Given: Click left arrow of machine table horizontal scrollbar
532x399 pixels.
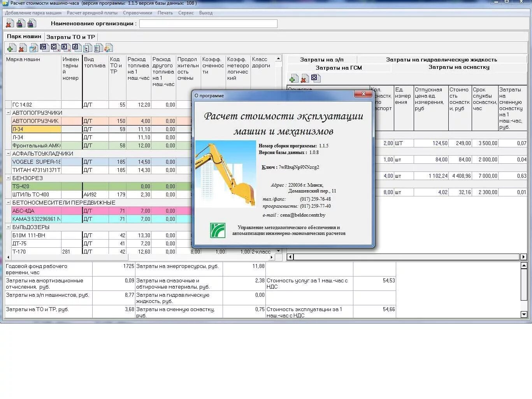Looking at the screenshot, I should pos(9,257).
